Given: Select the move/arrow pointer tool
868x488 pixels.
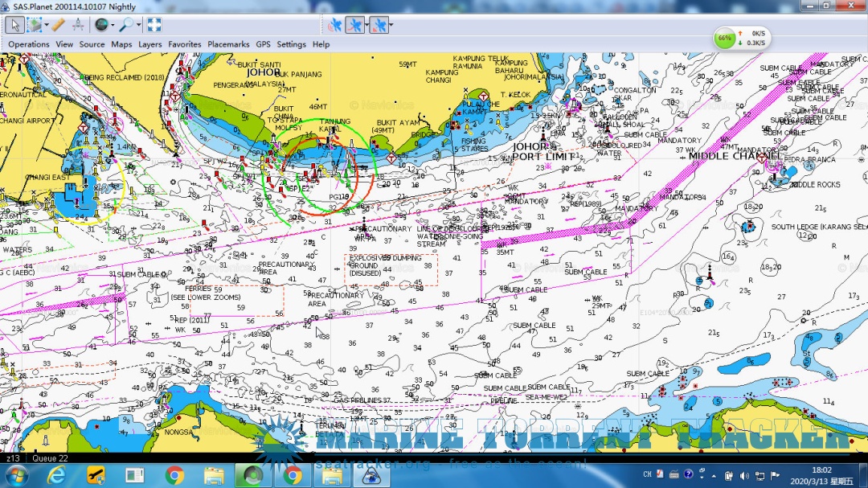Looking at the screenshot, I should click(x=15, y=25).
